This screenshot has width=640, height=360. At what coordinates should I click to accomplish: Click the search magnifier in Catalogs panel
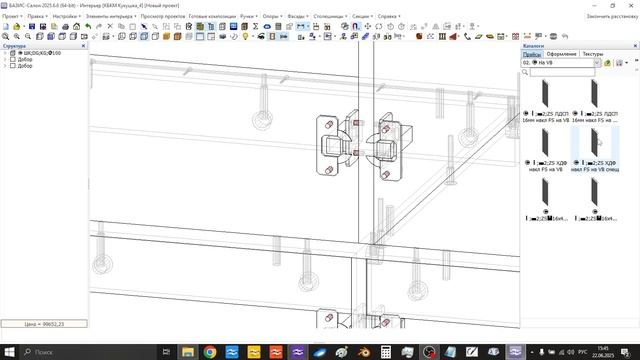(525, 73)
